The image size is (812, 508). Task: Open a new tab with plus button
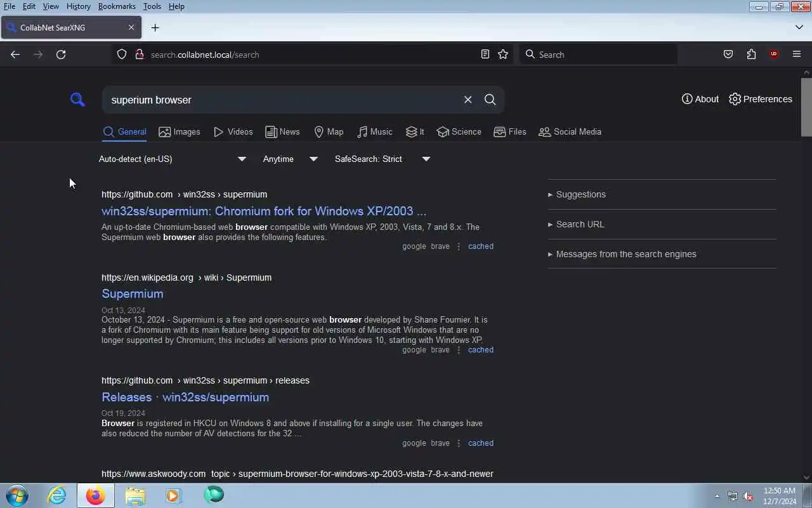point(155,28)
